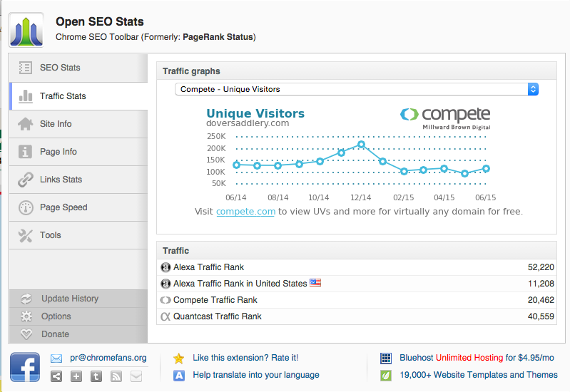Screen dimensions: 570x392
Task: Click the Compete Millward Brown Digital logo
Action: [445, 118]
